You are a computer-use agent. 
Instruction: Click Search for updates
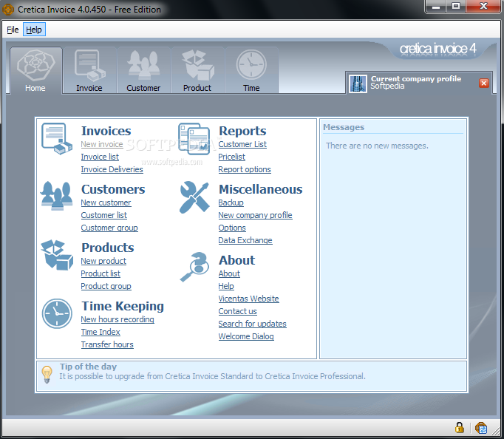pos(252,324)
